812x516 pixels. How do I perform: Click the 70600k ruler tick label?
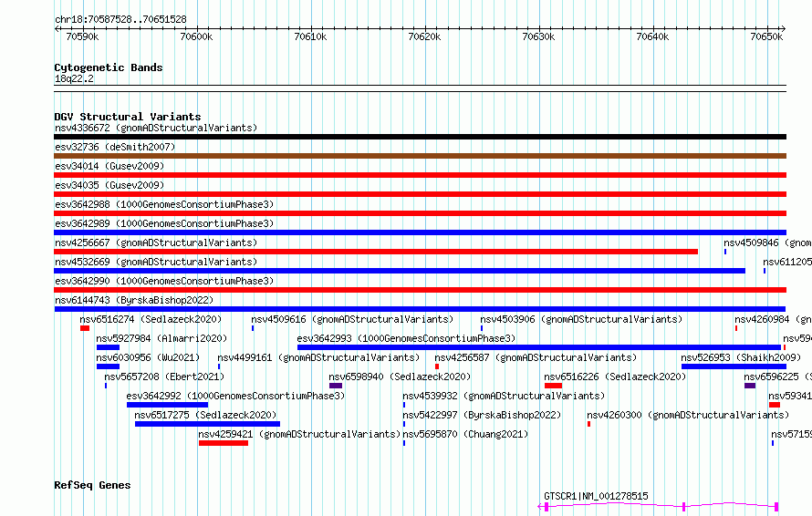click(x=196, y=36)
